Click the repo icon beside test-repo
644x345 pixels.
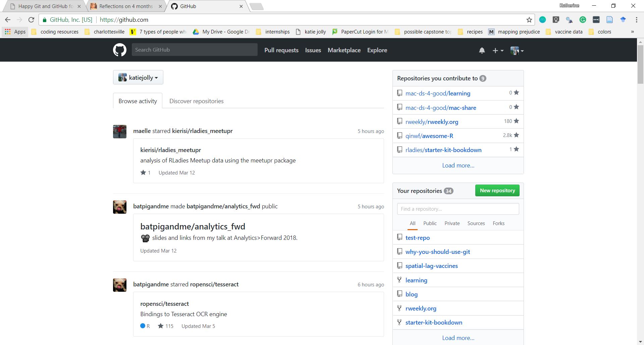pyautogui.click(x=399, y=237)
